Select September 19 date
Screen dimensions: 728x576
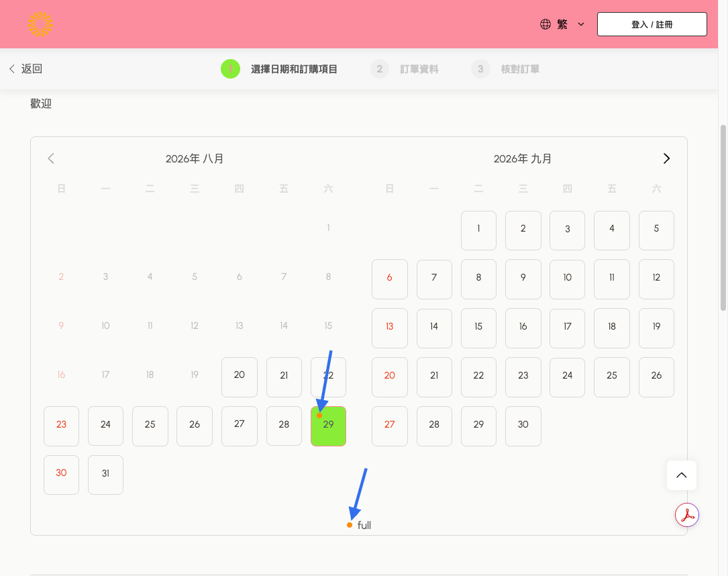[x=656, y=328]
